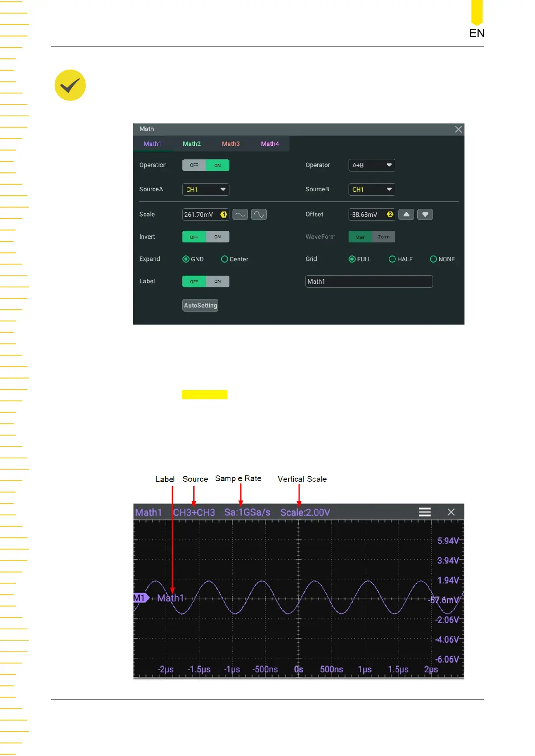Select the Center expand option
This screenshot has height=756, width=535.
point(234,259)
